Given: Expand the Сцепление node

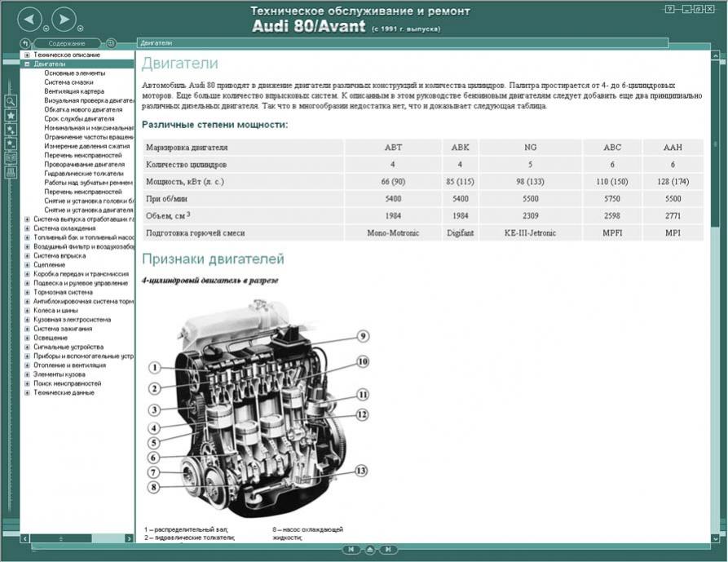Looking at the screenshot, I should (27, 265).
